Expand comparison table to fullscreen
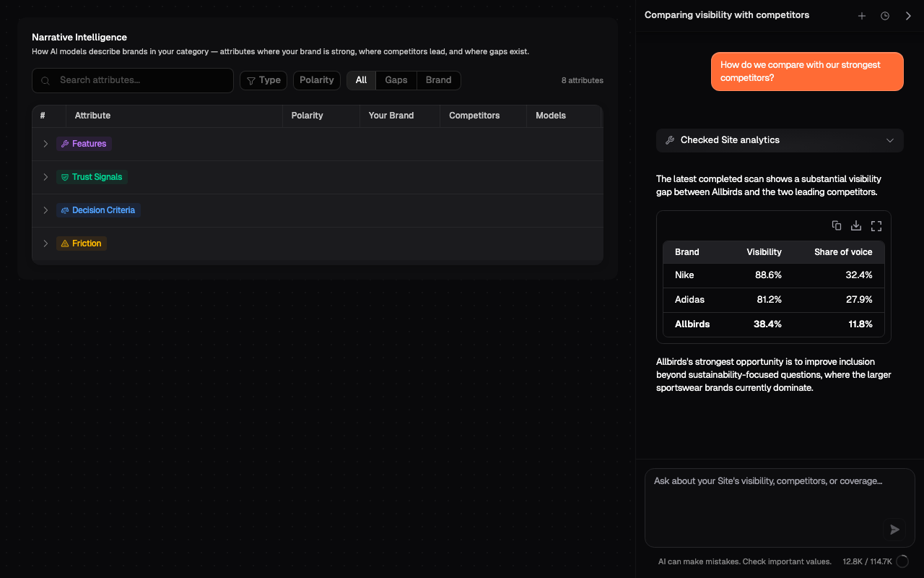924x578 pixels. (876, 225)
